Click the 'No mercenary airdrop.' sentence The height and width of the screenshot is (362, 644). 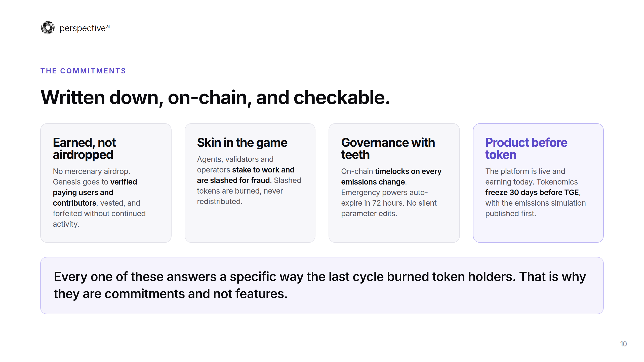point(92,171)
